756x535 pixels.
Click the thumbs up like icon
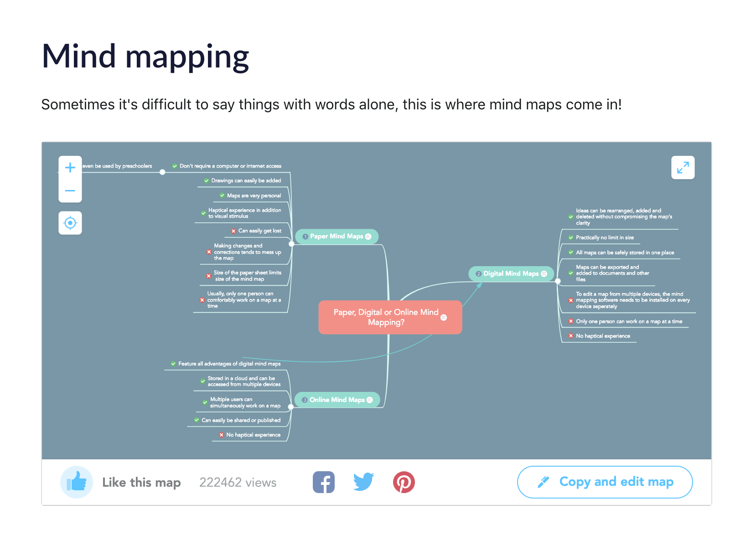tap(77, 482)
